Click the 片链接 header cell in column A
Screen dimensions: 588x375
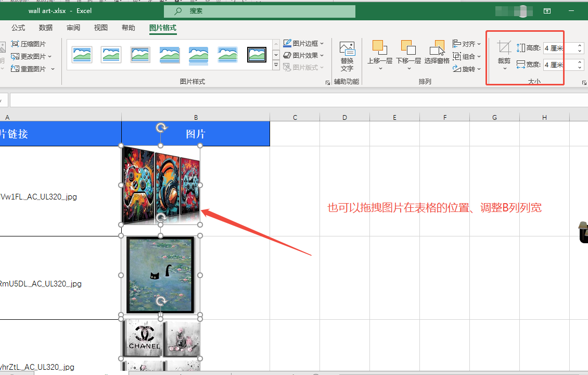61,134
